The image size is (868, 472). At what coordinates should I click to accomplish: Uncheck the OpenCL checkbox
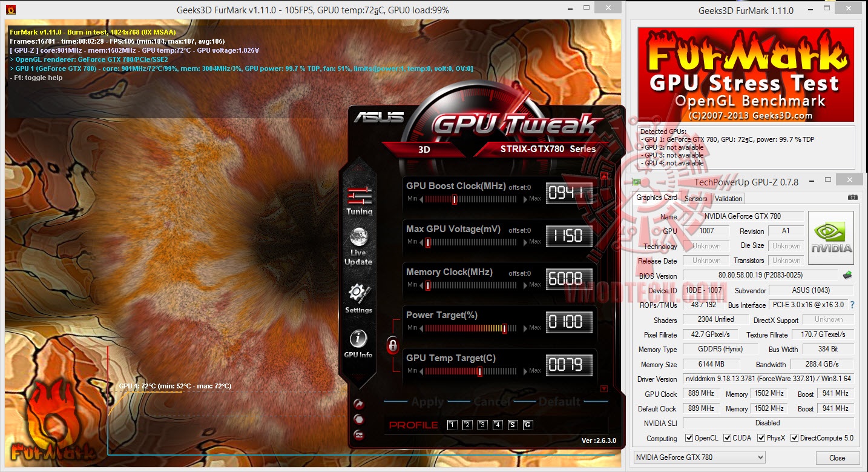pyautogui.click(x=689, y=438)
